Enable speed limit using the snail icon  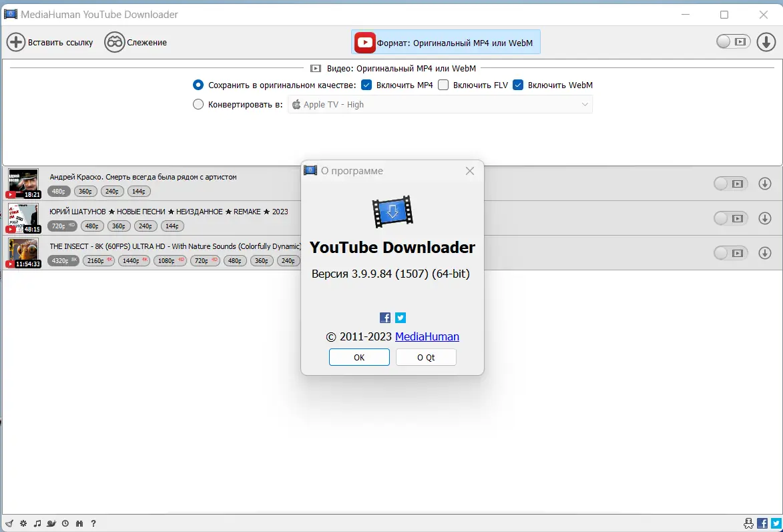(x=51, y=523)
